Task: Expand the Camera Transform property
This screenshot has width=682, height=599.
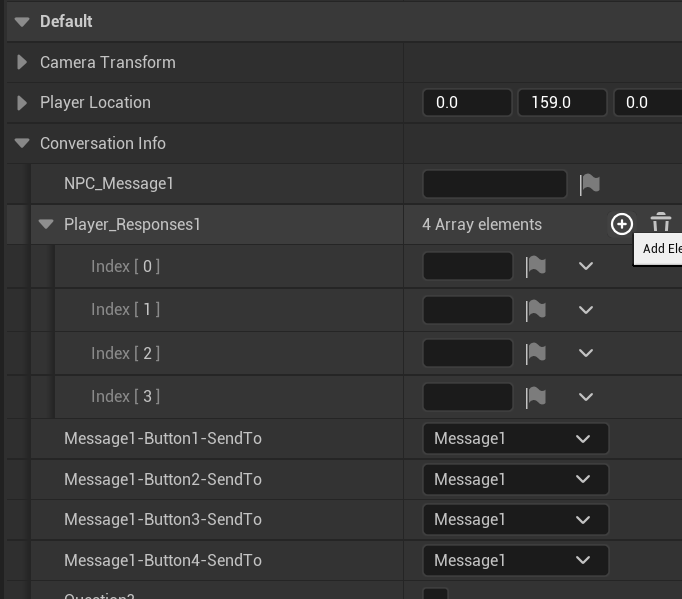Action: [22, 62]
